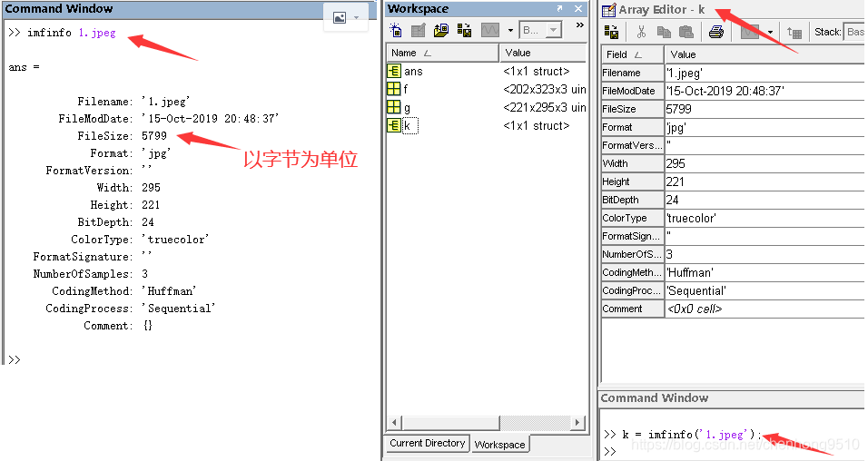
Task: Close the Workspace panel
Action: 578,8
